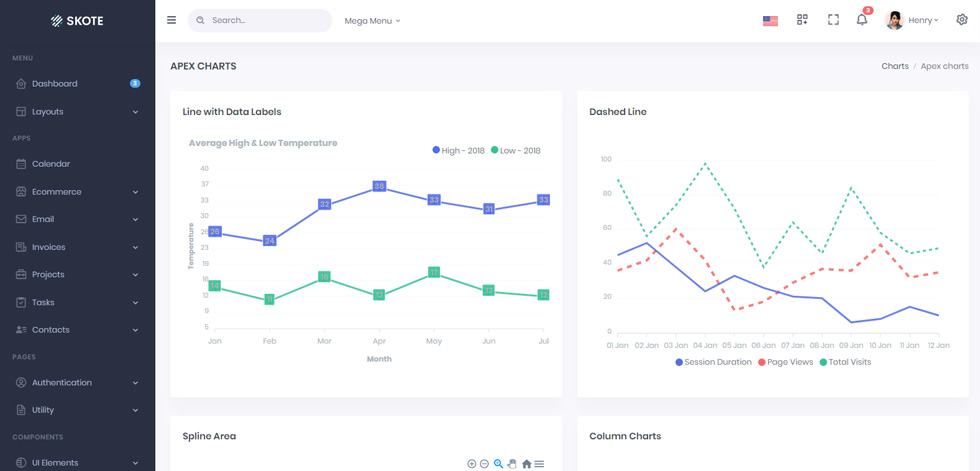Click the Tasks checklist icon

click(21, 302)
